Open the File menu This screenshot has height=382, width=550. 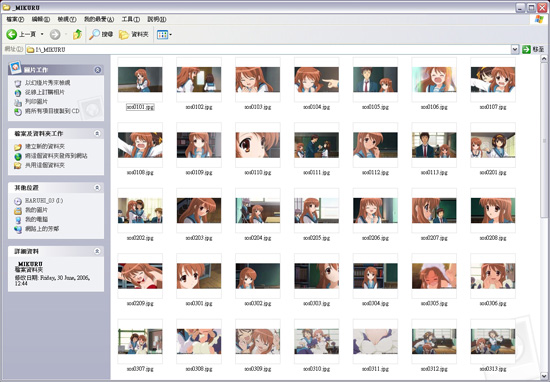[15, 19]
